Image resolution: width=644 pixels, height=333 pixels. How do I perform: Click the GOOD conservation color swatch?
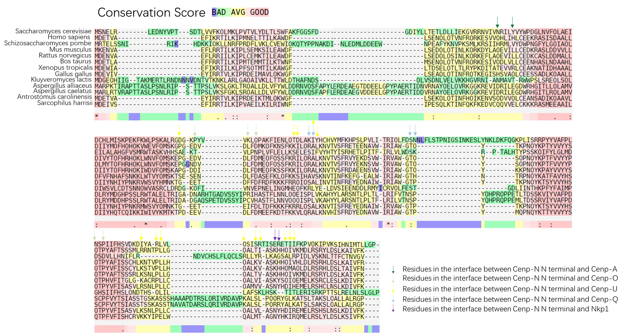click(x=259, y=12)
